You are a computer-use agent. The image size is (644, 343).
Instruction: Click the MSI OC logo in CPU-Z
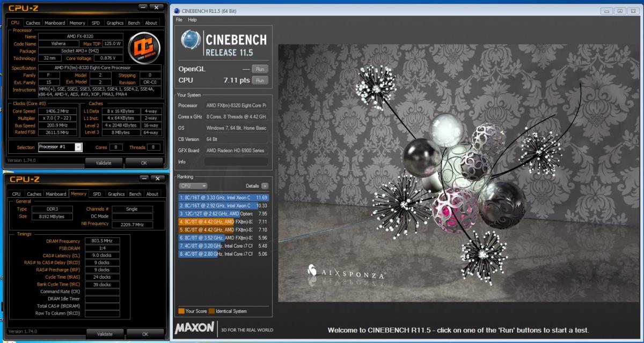[x=143, y=49]
